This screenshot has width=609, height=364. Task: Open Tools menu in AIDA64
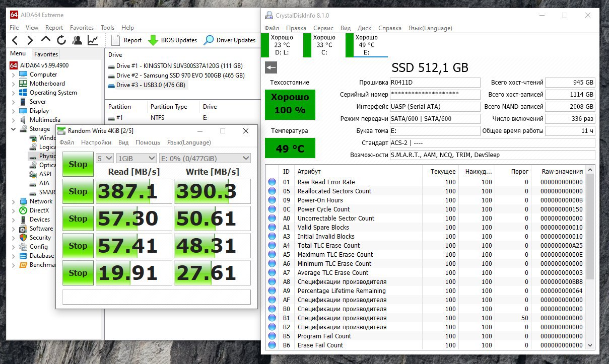(107, 28)
